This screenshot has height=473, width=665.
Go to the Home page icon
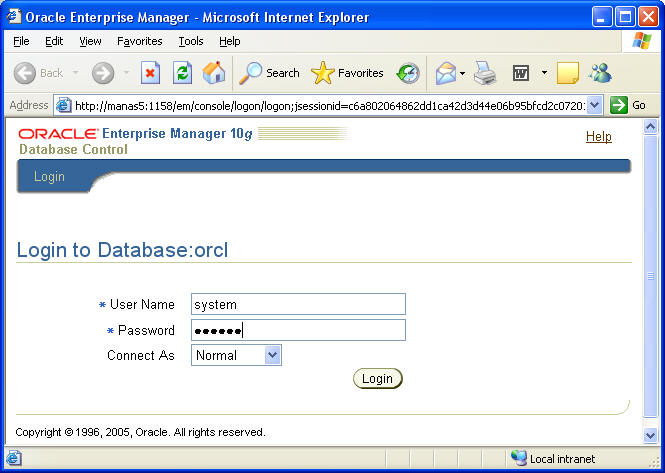[213, 73]
